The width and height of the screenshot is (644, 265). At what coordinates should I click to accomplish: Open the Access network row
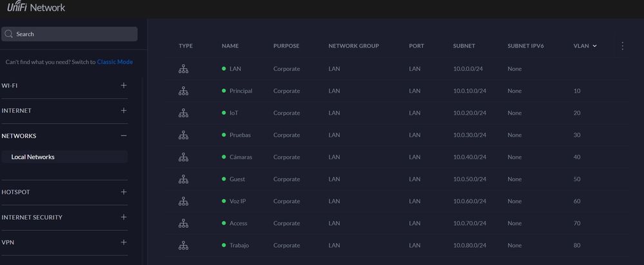point(238,223)
